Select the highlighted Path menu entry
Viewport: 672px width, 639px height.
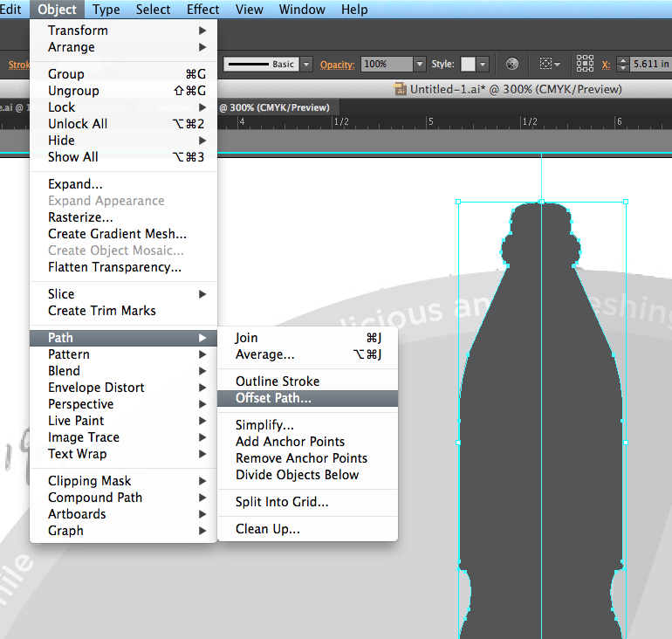(123, 338)
